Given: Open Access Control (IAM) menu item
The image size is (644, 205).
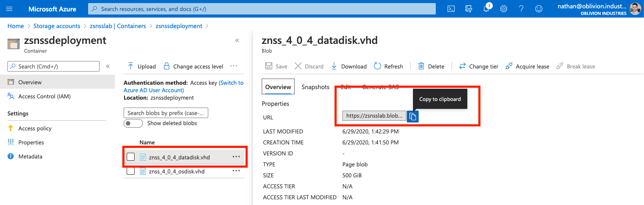Looking at the screenshot, I should (x=44, y=96).
